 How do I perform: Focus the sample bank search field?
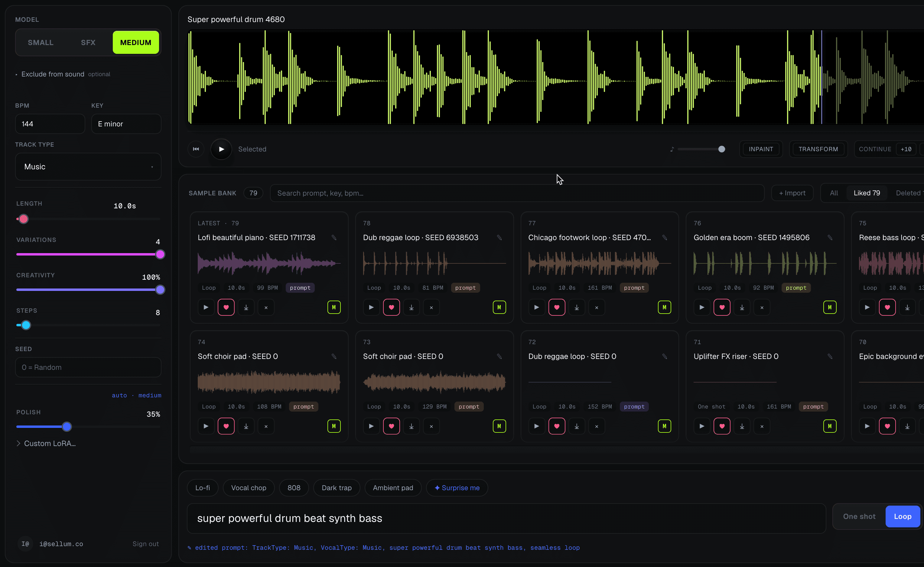tap(517, 193)
